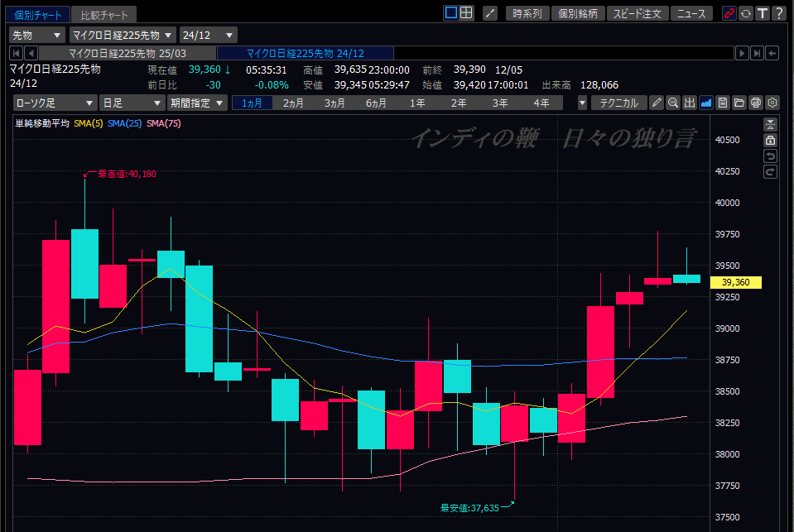The height and width of the screenshot is (532, 794).
Task: Switch to single chart layout view
Action: [450, 13]
